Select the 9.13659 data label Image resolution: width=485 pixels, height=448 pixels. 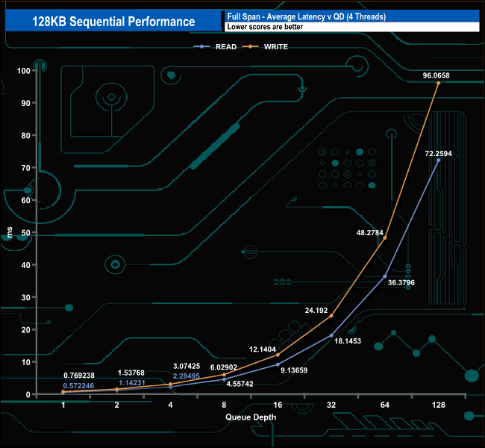(x=294, y=370)
